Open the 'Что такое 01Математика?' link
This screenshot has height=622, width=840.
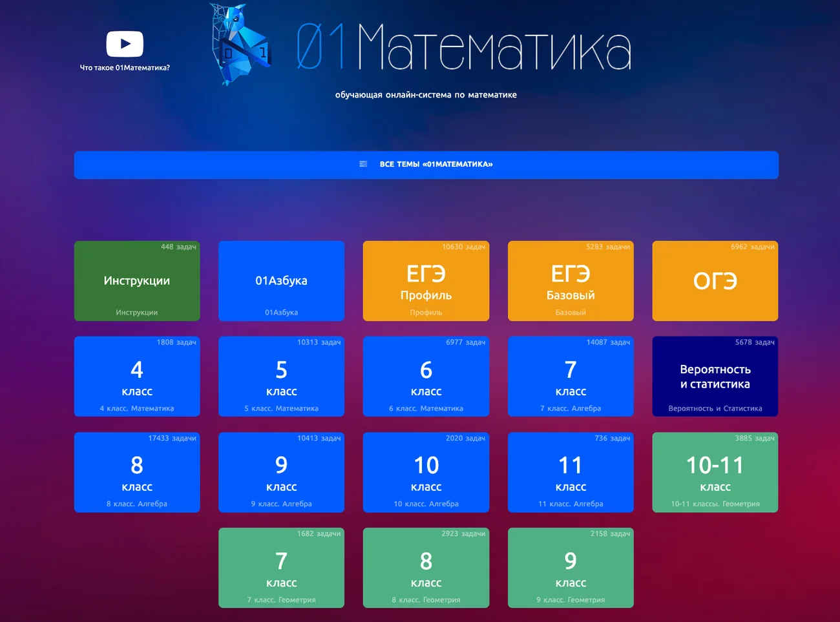pyautogui.click(x=125, y=68)
